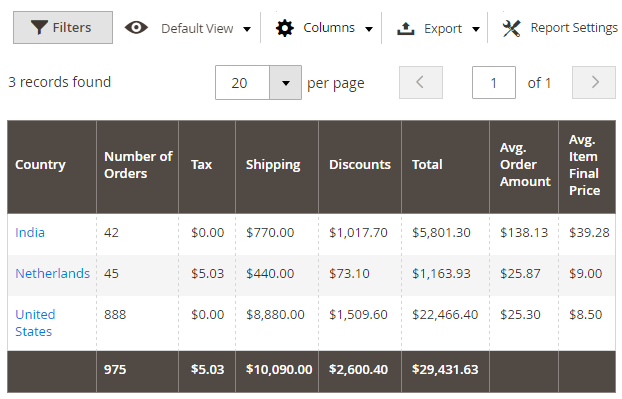This screenshot has width=622, height=399.
Task: Click Netherlands shipping value $440.00
Action: coord(270,273)
